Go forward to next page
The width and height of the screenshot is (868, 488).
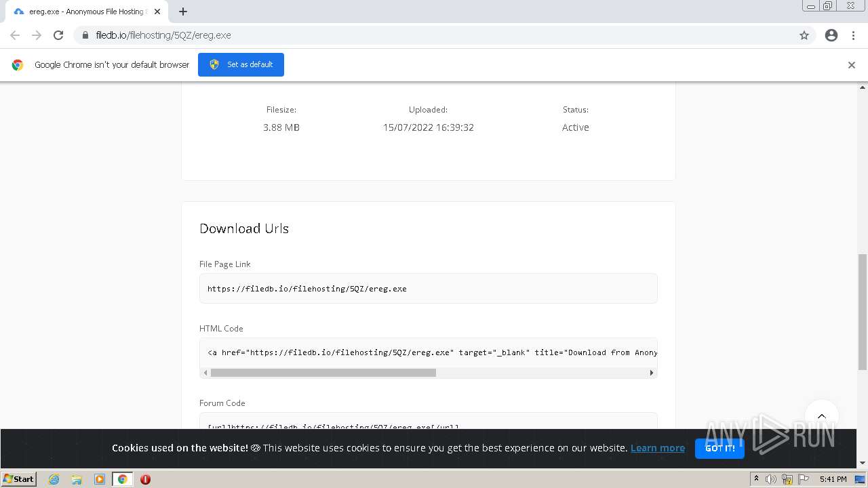(37, 35)
